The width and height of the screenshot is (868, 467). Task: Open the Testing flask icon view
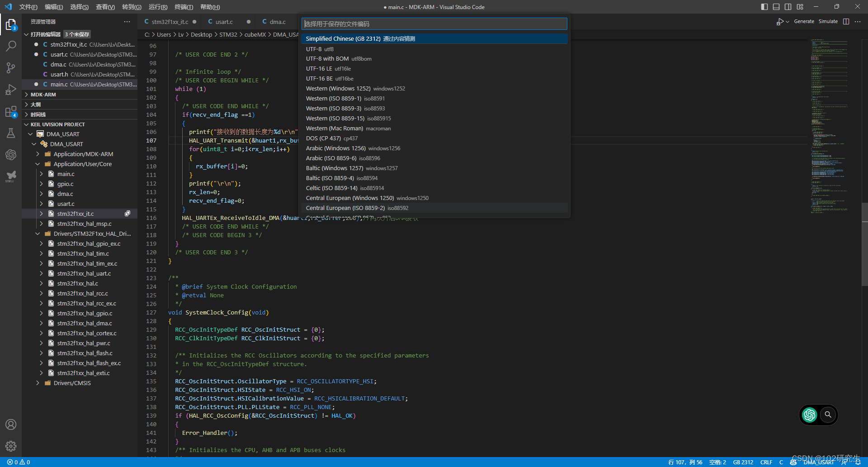[x=11, y=133]
